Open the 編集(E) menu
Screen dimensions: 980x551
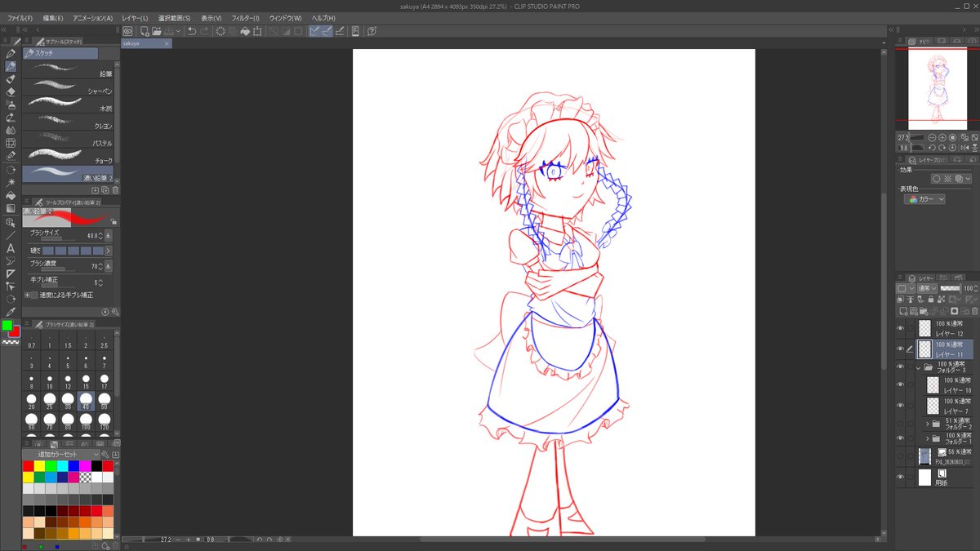53,18
